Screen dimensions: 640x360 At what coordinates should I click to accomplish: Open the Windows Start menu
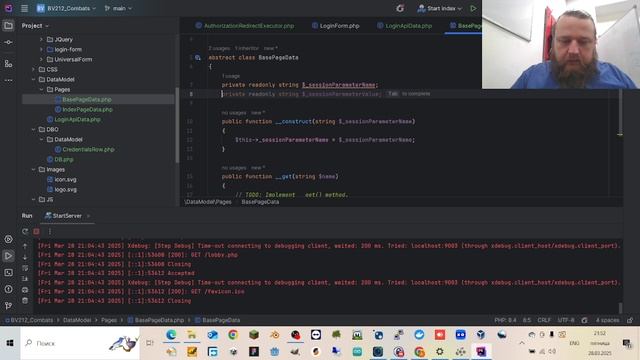10,343
